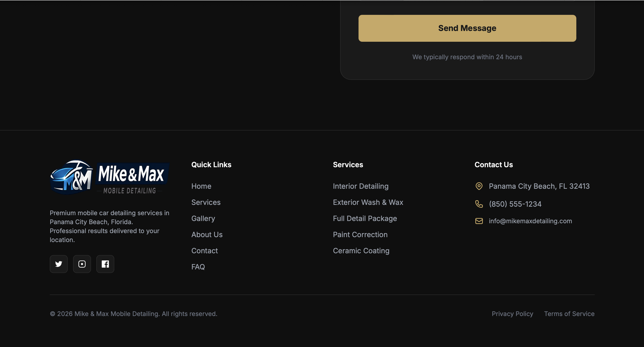The height and width of the screenshot is (347, 644).
Task: Open the About Us page
Action: (207, 234)
